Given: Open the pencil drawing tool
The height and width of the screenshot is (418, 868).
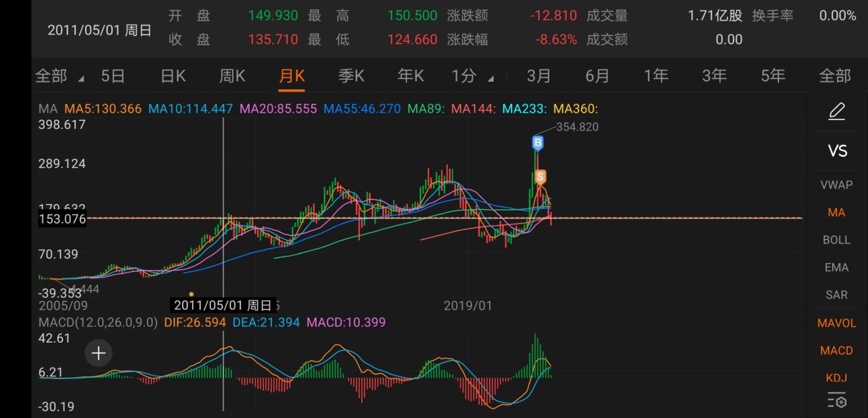Looking at the screenshot, I should 837,111.
